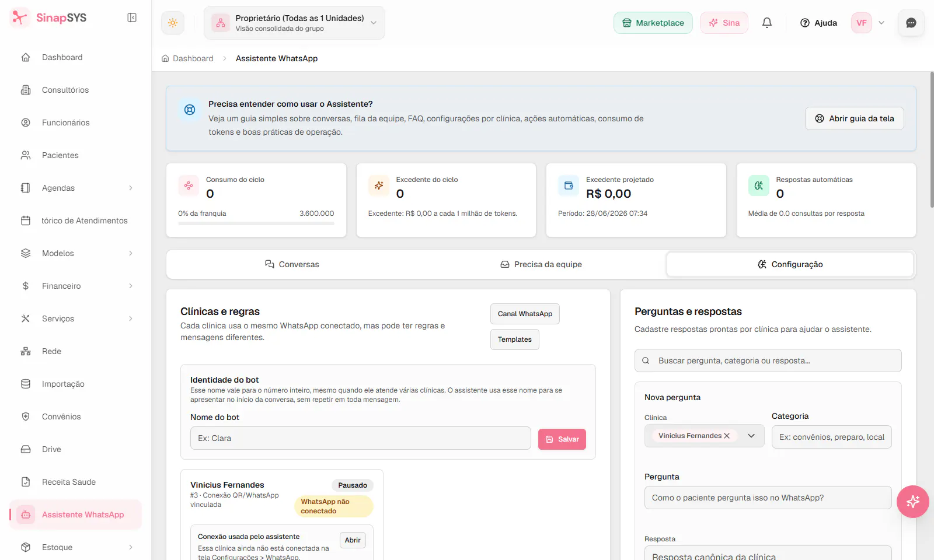This screenshot has width=934, height=560.
Task: Click the Receita Saude document icon
Action: [26, 482]
